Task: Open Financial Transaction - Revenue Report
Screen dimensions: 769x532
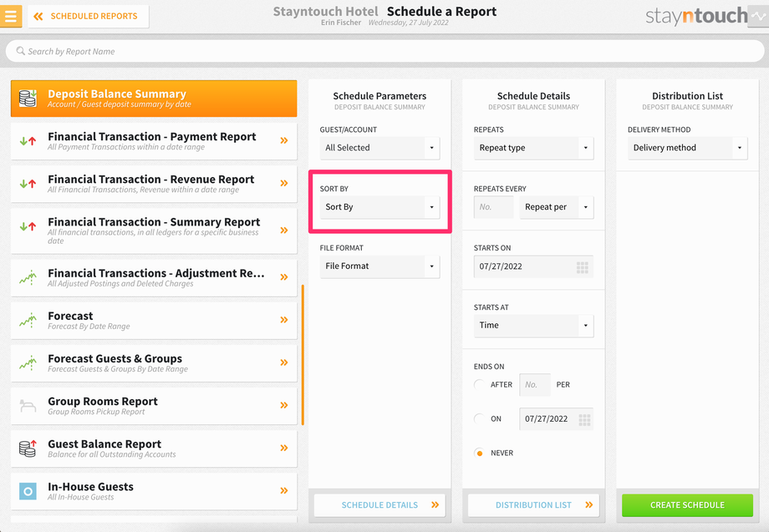Action: click(x=154, y=184)
